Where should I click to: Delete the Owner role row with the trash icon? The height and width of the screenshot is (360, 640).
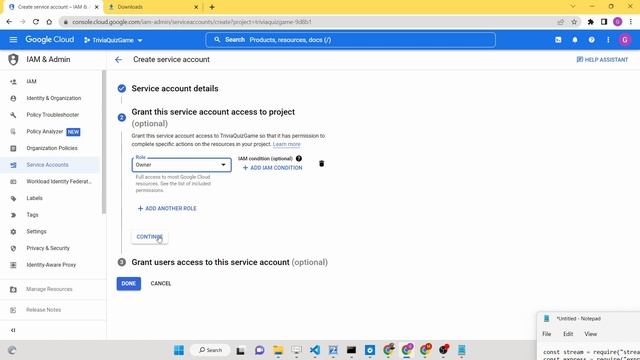[x=322, y=164]
